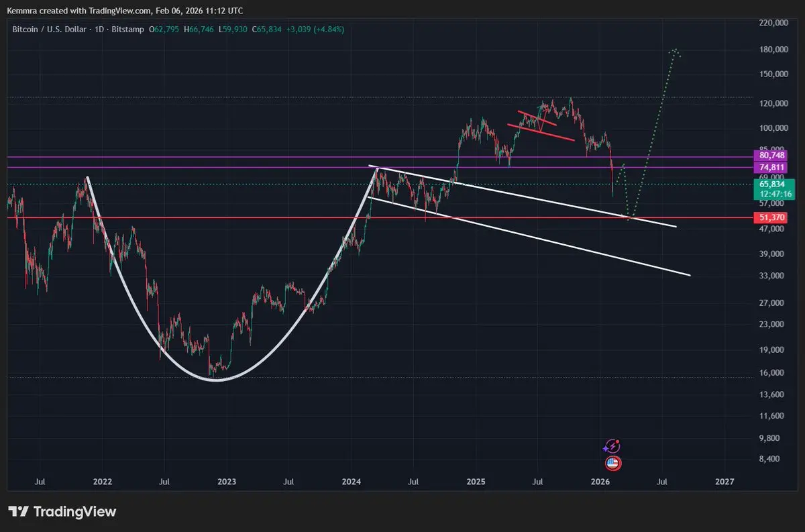805x532 pixels.
Task: Click the 2024 label on time axis
Action: (352, 482)
